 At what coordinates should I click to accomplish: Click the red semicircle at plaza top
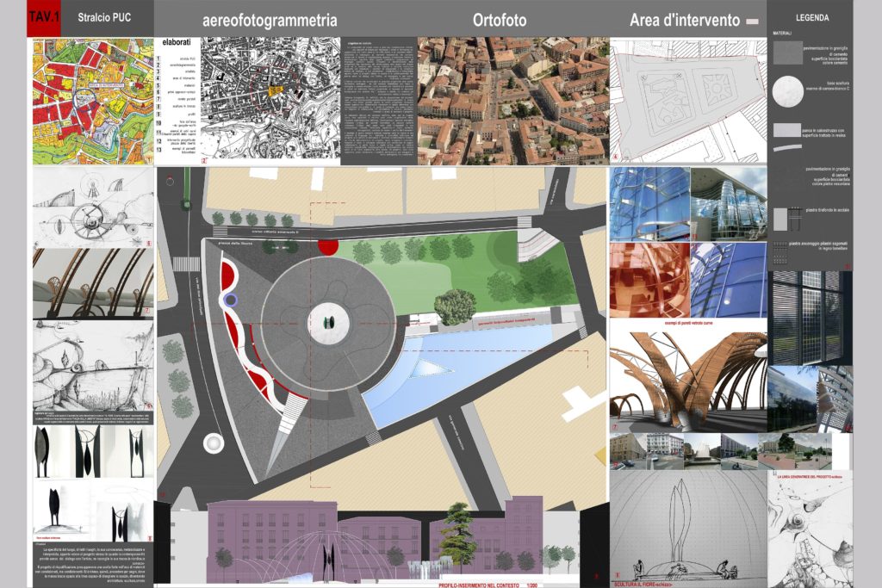328,246
